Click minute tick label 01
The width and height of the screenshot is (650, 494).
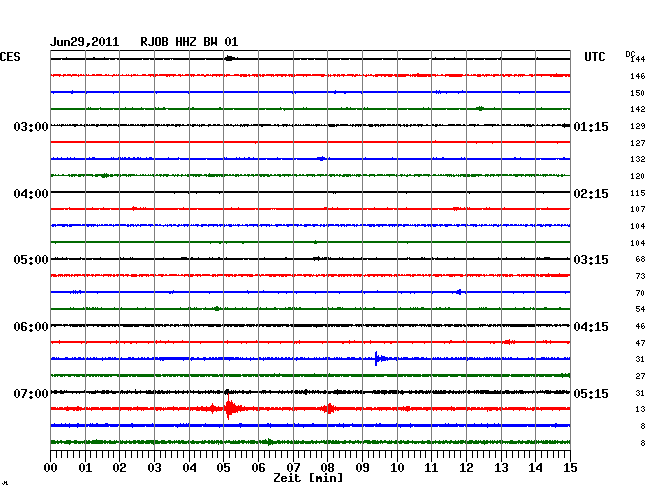tap(85, 468)
